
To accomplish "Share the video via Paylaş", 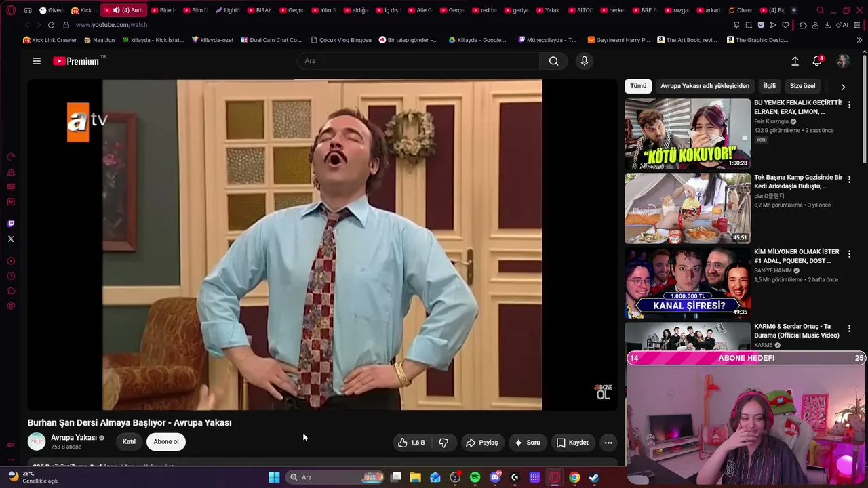I will (x=482, y=443).
